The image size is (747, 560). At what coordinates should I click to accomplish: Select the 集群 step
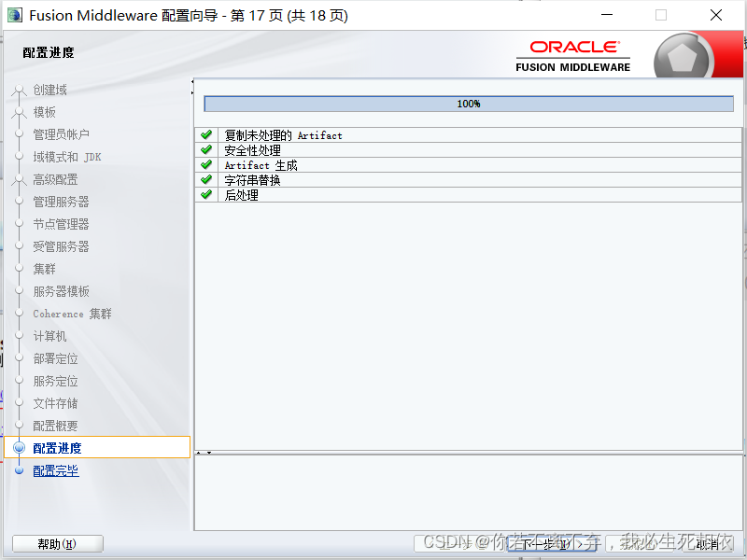(x=44, y=269)
